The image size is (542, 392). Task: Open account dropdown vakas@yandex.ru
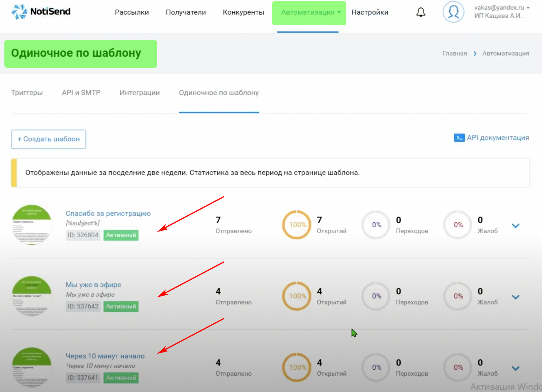pos(502,8)
